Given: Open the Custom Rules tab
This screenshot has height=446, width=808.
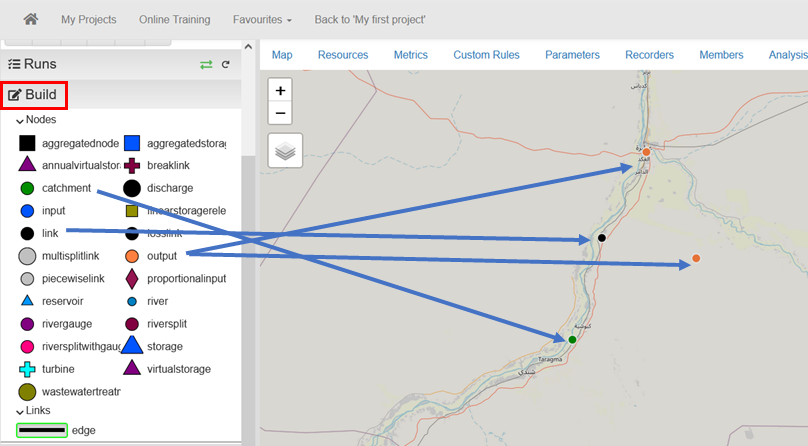Looking at the screenshot, I should click(486, 55).
